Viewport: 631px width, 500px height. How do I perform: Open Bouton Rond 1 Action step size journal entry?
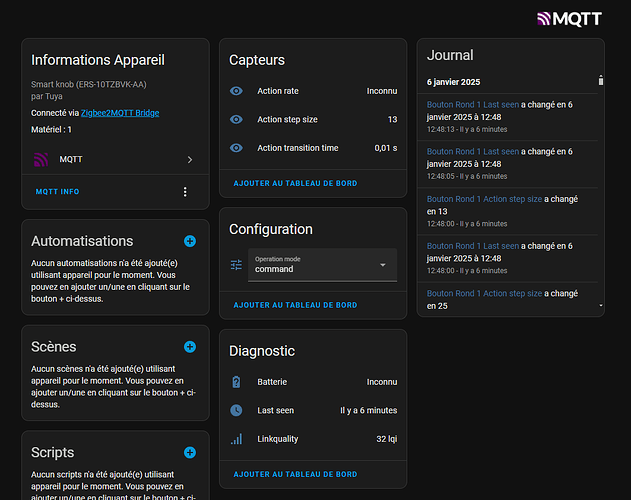[x=484, y=199]
